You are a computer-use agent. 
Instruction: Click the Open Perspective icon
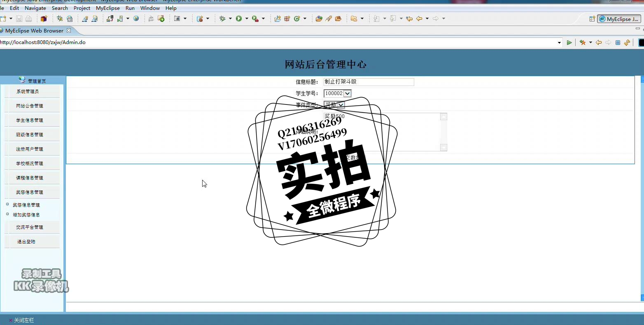click(592, 19)
